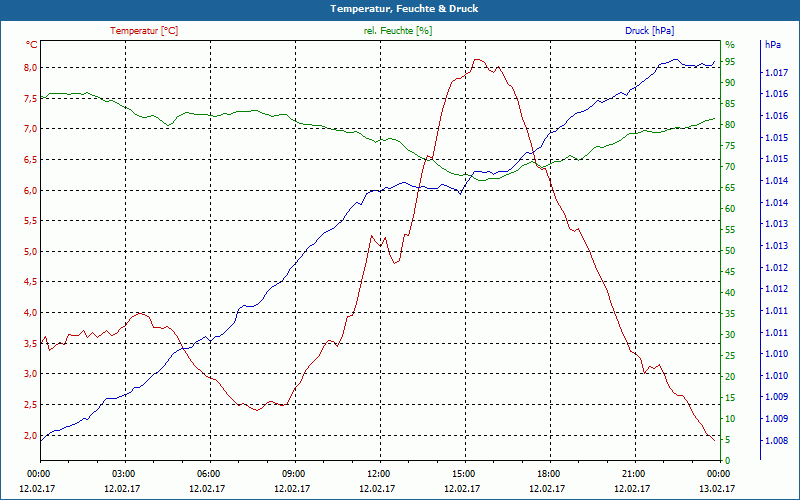Select the blue "Druck [hPa]" legend label
800x500 pixels.
[x=649, y=31]
